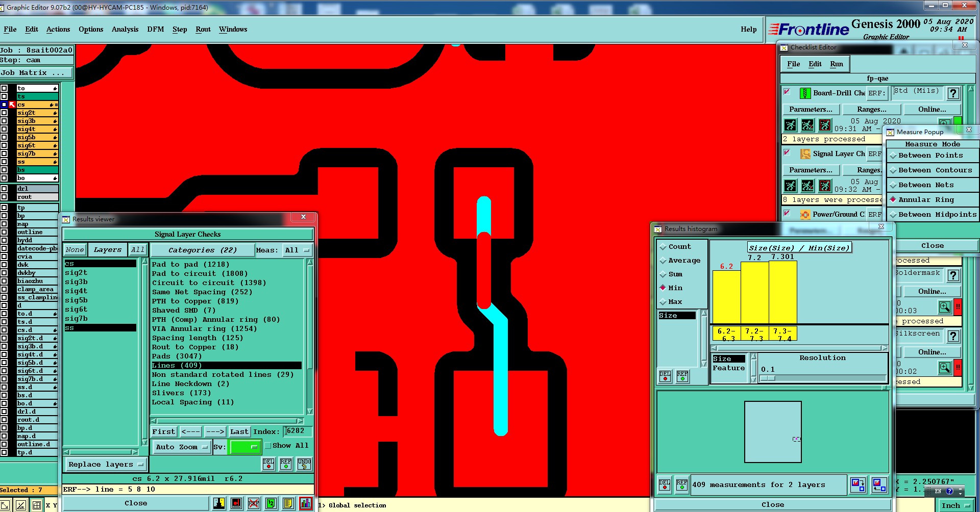Click DEL icon beside 409 measurements text
Screen dimensions: 980x512
click(665, 484)
